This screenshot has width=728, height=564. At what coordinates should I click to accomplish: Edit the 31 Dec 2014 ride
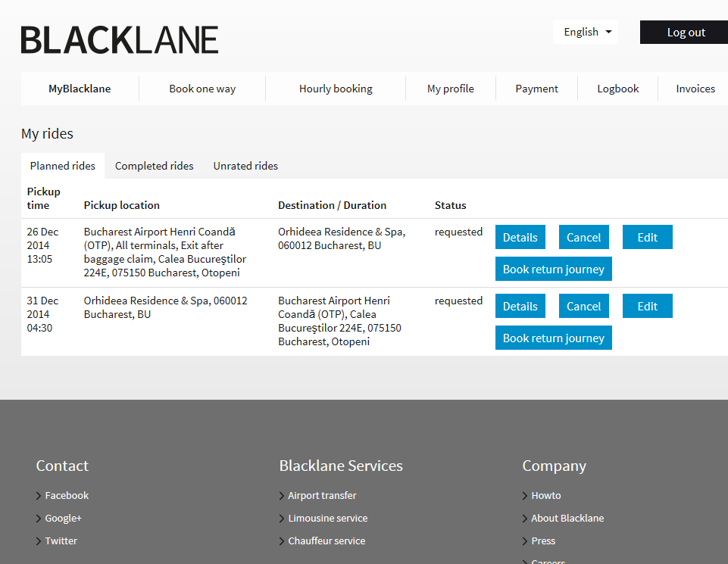[x=647, y=306]
